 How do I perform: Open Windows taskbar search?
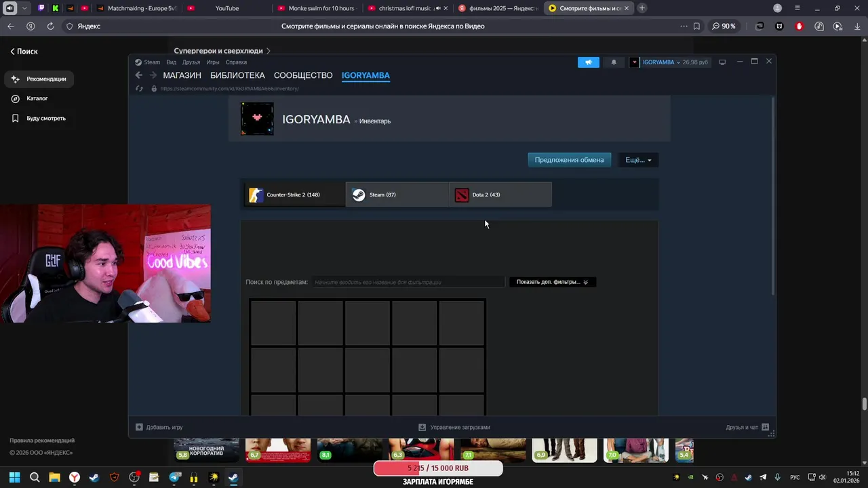pos(35,477)
